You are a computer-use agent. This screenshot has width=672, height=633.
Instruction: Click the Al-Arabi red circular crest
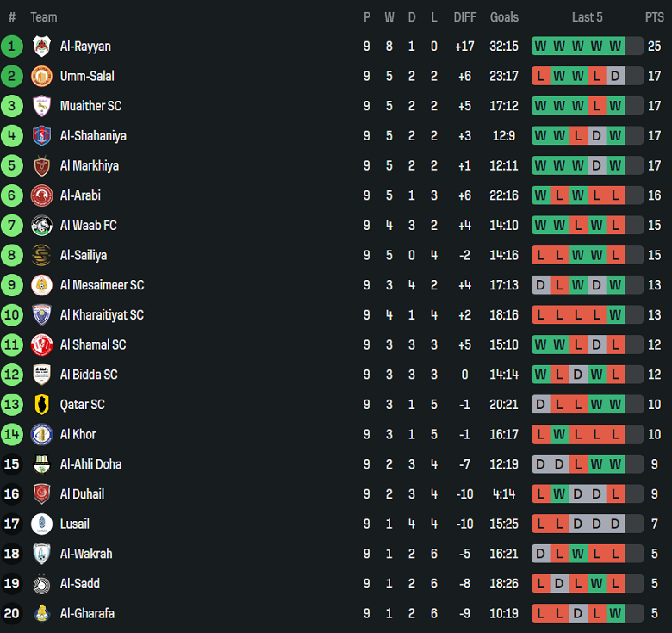coord(41,195)
